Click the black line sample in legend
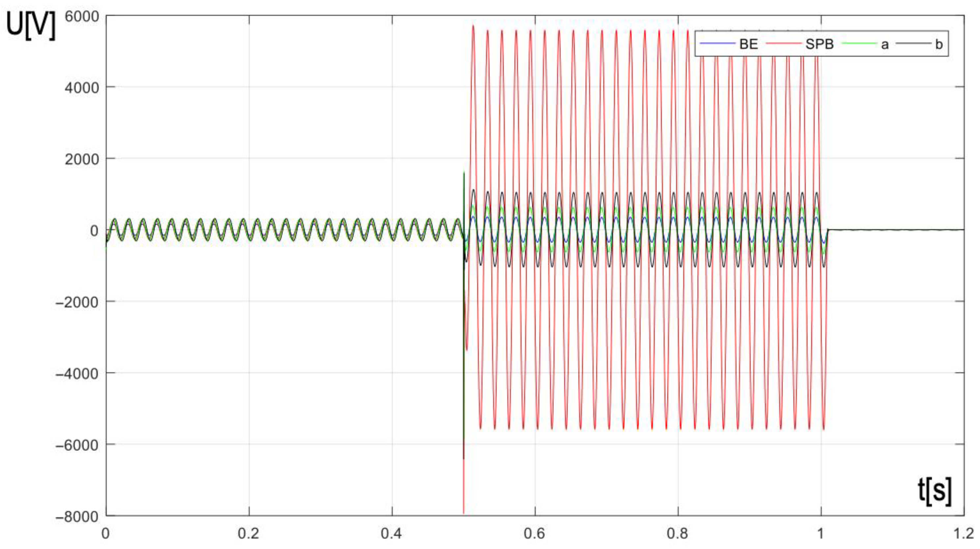This screenshot has width=980, height=549. coord(914,44)
